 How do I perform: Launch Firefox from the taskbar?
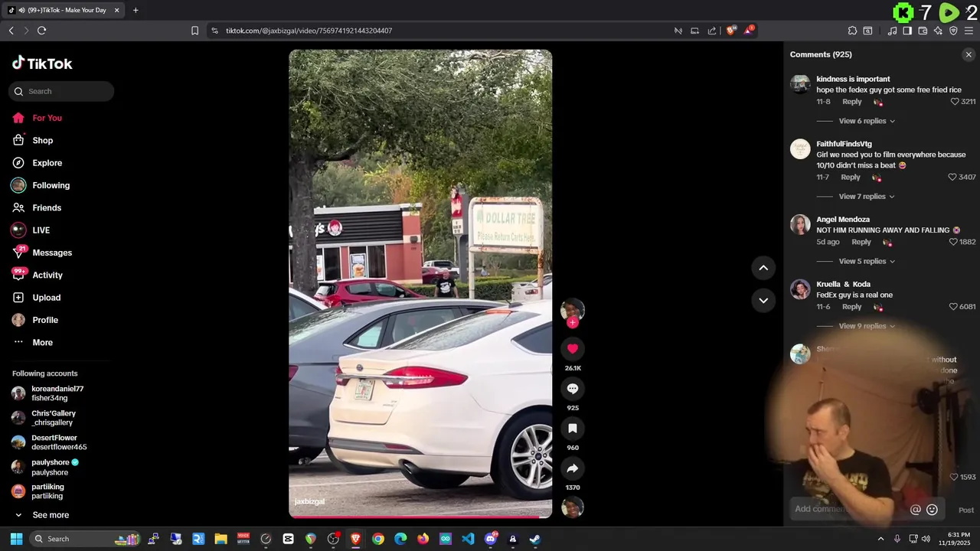click(x=423, y=539)
